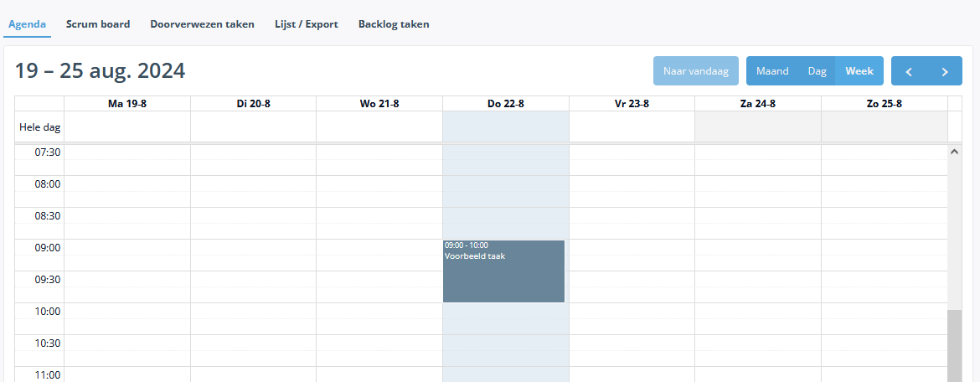Select the Week view button
The height and width of the screenshot is (382, 980).
pos(859,71)
